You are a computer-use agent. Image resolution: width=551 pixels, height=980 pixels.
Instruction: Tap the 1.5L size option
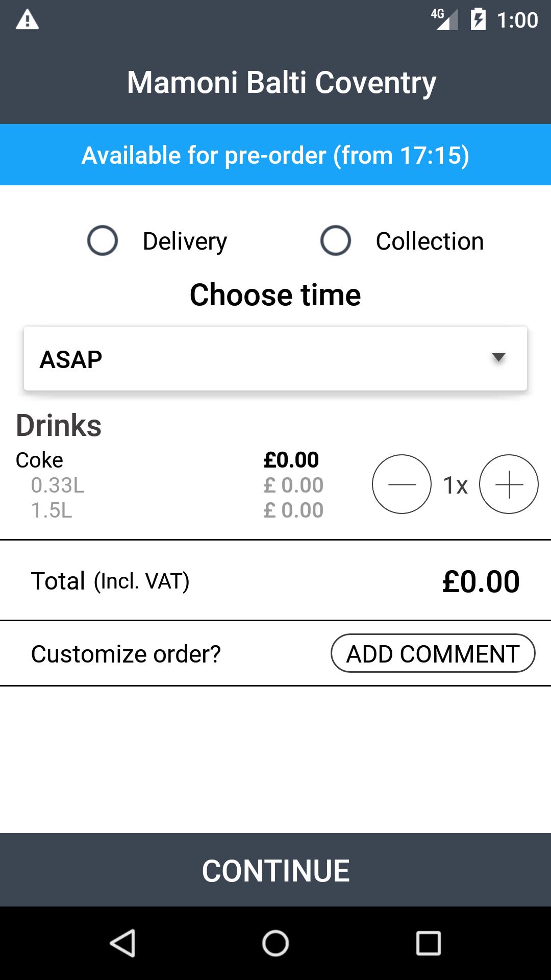coord(52,510)
